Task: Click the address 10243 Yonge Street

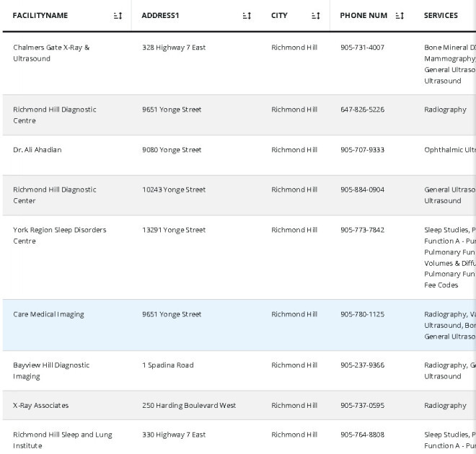Action: coord(174,190)
